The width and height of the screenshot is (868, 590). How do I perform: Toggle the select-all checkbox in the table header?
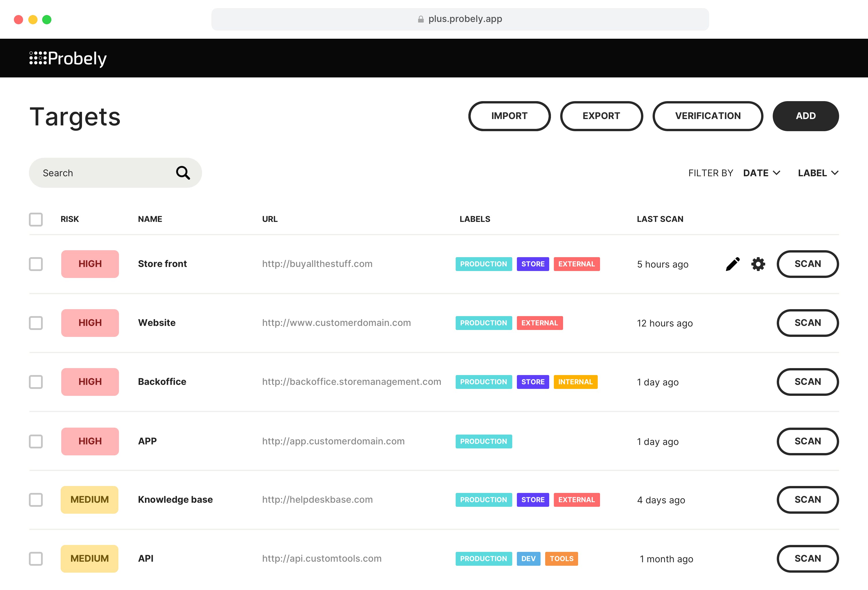pyautogui.click(x=36, y=219)
